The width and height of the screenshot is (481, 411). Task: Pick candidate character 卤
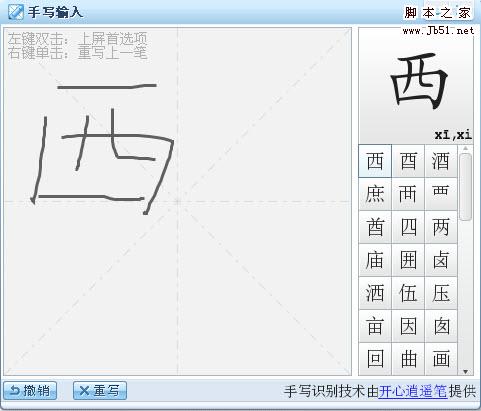441,260
